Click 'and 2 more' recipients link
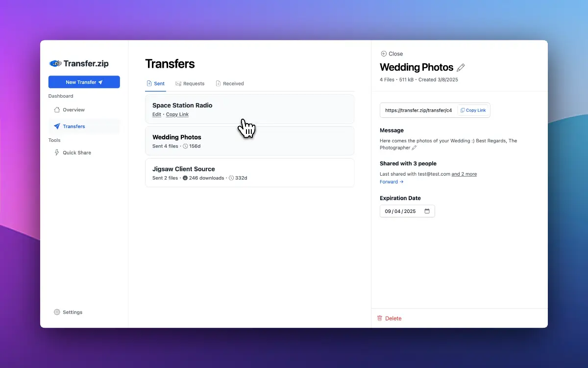 tap(464, 174)
